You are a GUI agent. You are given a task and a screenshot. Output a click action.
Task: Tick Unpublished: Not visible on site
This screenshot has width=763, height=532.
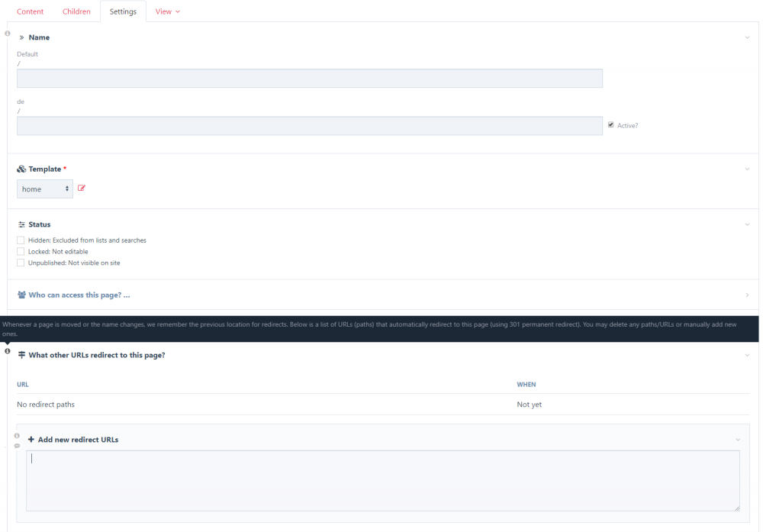pos(21,263)
